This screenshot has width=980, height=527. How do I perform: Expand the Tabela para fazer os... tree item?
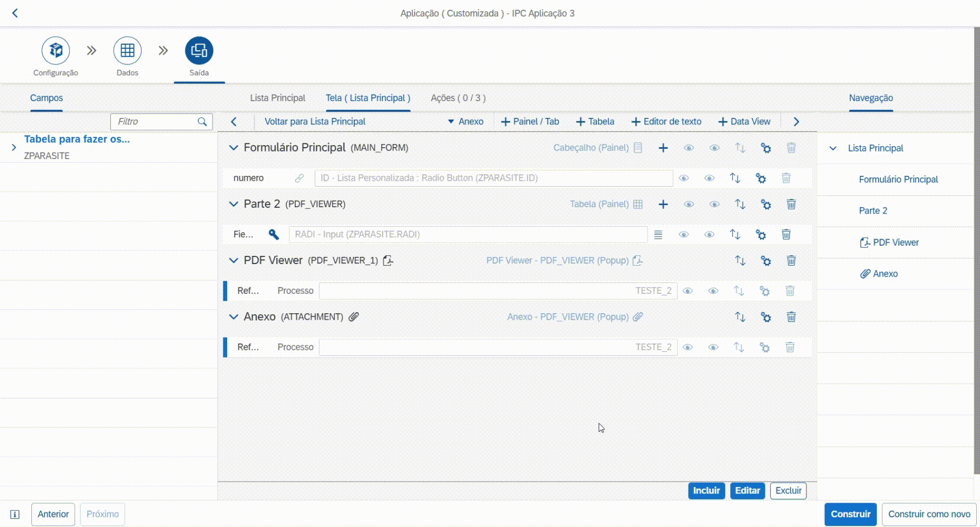point(14,147)
